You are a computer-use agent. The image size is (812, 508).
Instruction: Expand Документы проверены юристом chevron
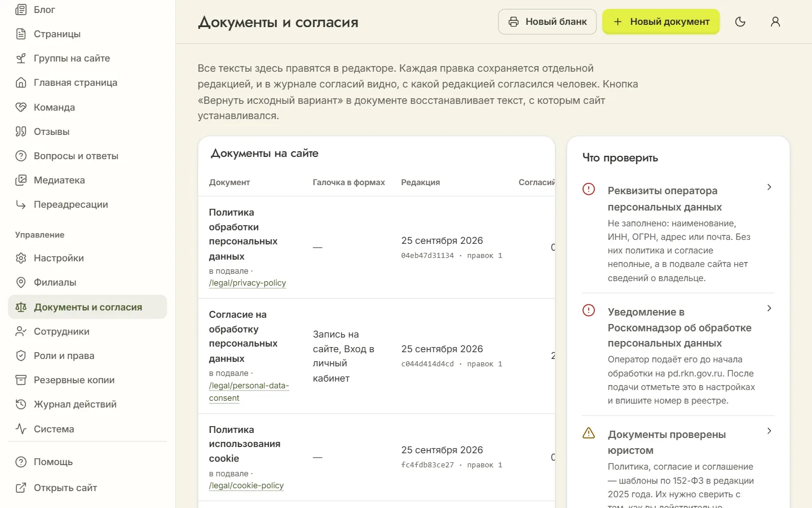[769, 431]
